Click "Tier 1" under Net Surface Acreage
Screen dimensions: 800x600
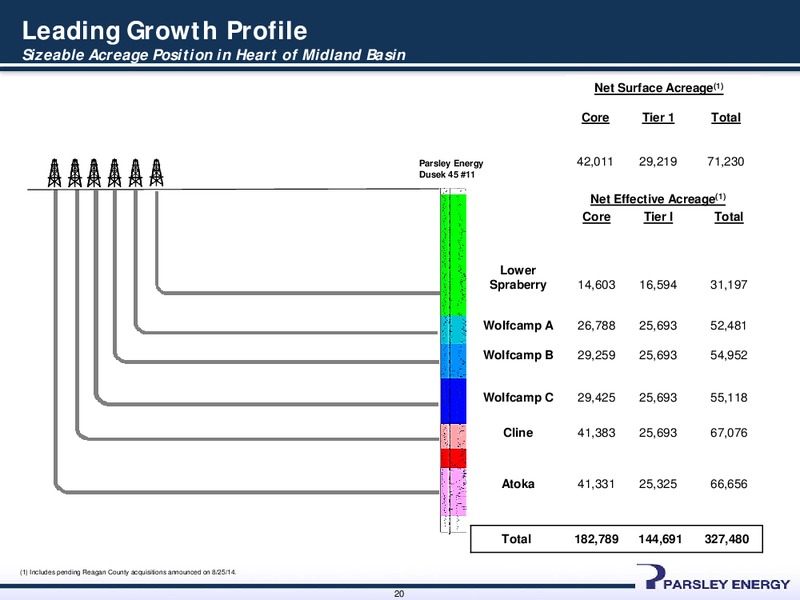pos(658,117)
